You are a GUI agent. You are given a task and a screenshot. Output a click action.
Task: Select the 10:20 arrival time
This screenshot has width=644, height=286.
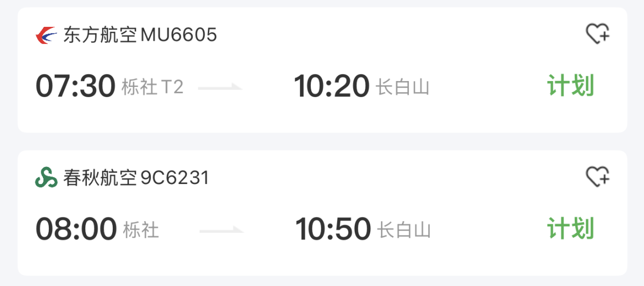tap(332, 86)
